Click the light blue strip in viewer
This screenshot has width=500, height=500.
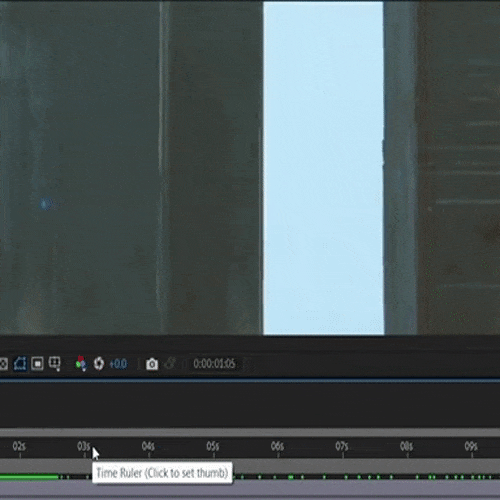pyautogui.click(x=323, y=168)
